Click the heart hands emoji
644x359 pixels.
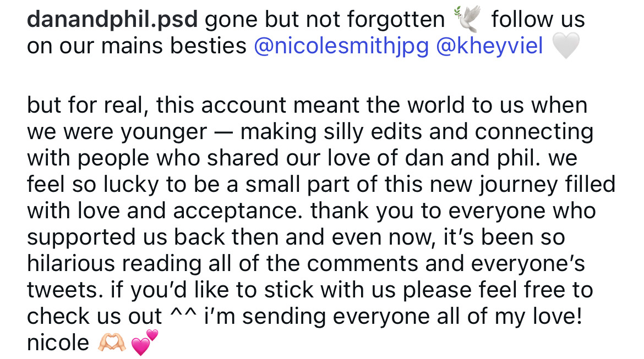click(112, 343)
